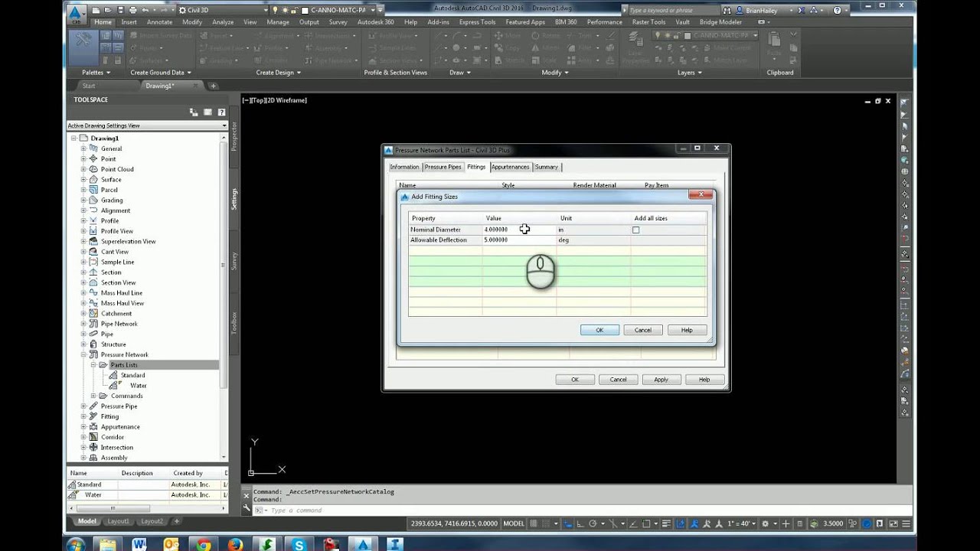Toggle hardware acceleration blue circle icon
This screenshot has width=980, height=551.
pos(867,523)
